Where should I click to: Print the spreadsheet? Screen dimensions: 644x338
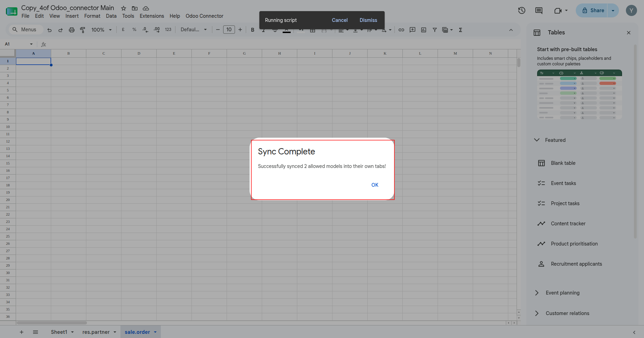click(72, 30)
